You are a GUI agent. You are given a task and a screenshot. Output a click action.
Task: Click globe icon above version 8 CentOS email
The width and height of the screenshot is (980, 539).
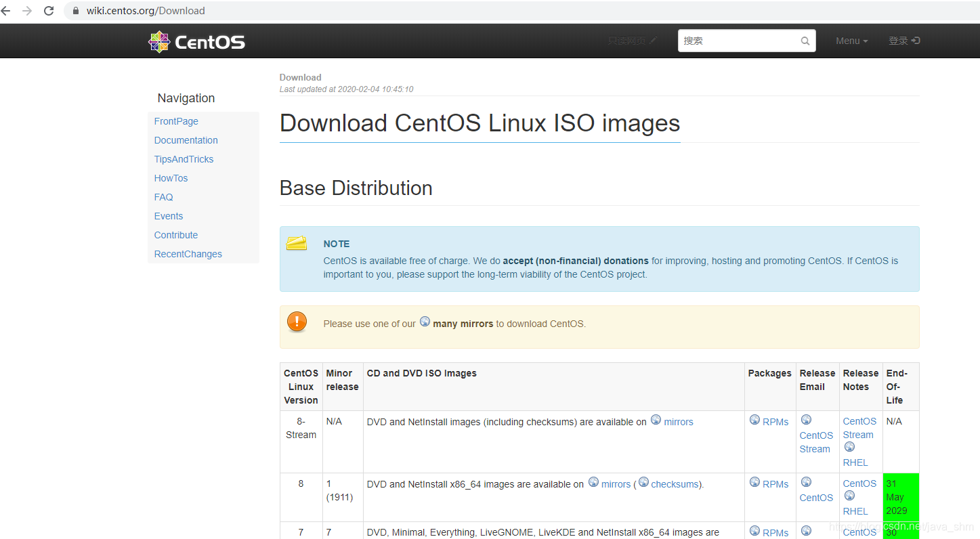tap(806, 482)
